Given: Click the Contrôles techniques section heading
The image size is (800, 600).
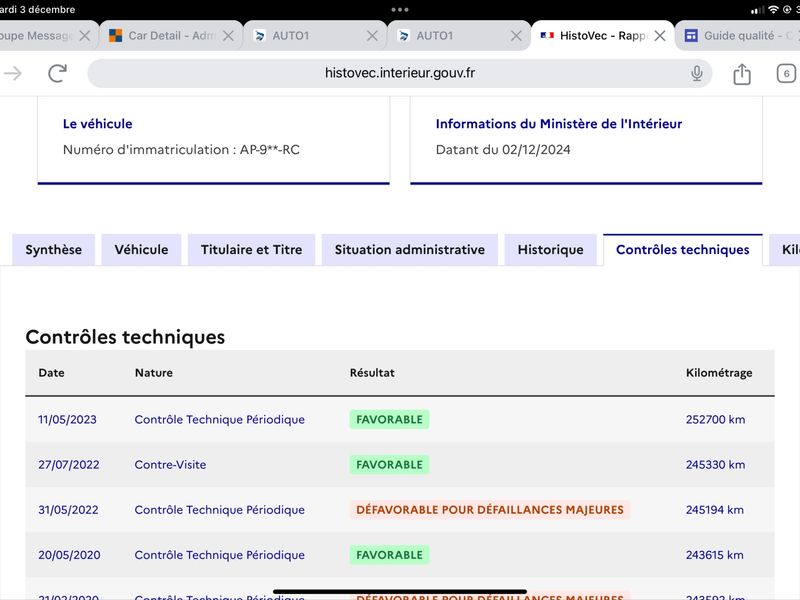Looking at the screenshot, I should (x=125, y=337).
